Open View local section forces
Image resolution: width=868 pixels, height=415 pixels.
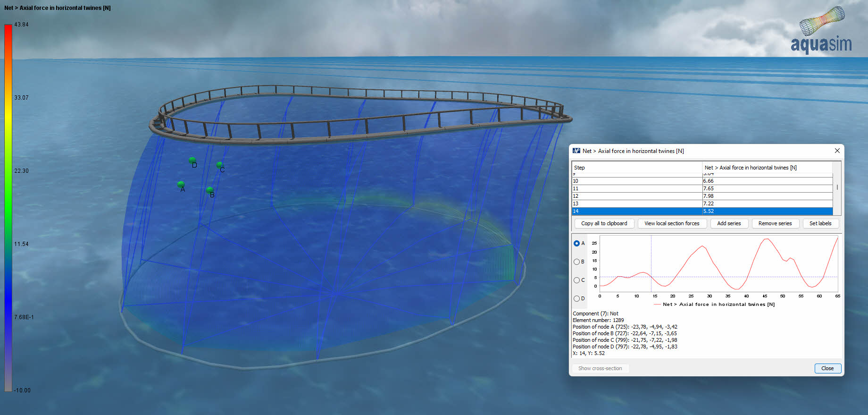pyautogui.click(x=672, y=223)
